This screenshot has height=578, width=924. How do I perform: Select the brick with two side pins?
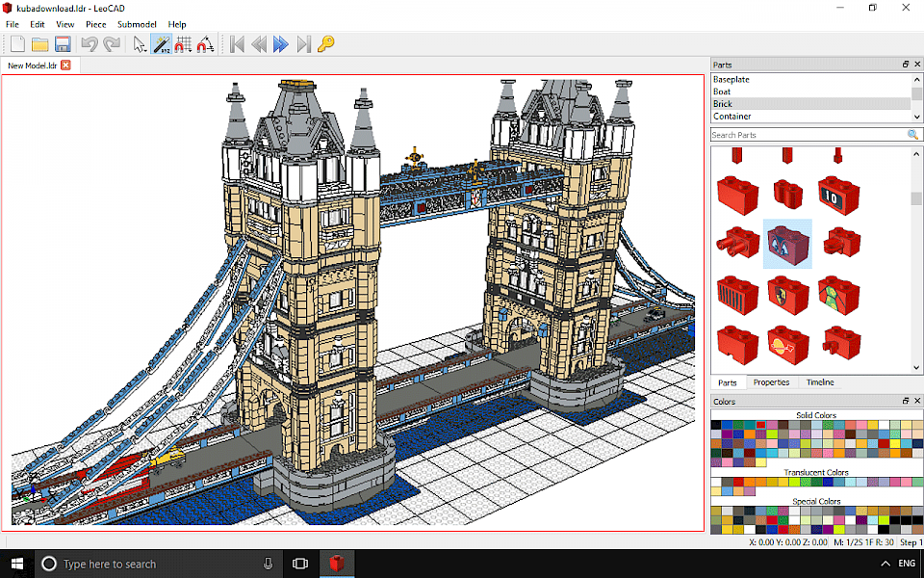tap(737, 243)
